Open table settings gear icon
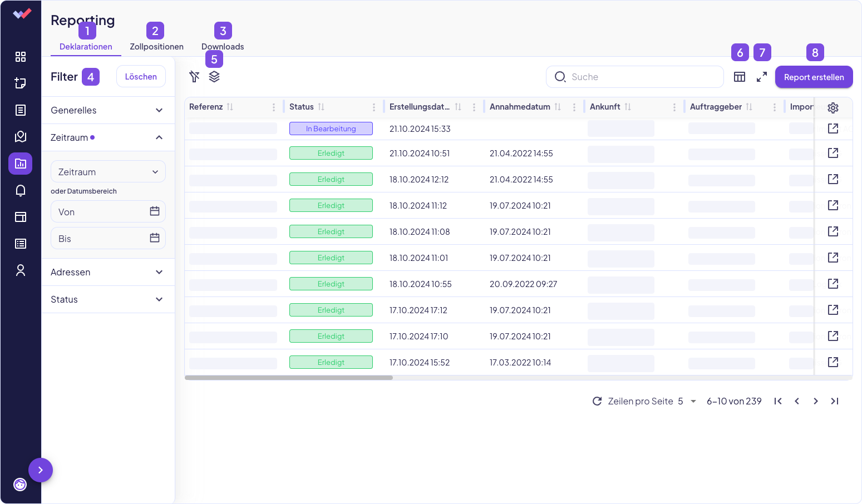862x504 pixels. [833, 107]
